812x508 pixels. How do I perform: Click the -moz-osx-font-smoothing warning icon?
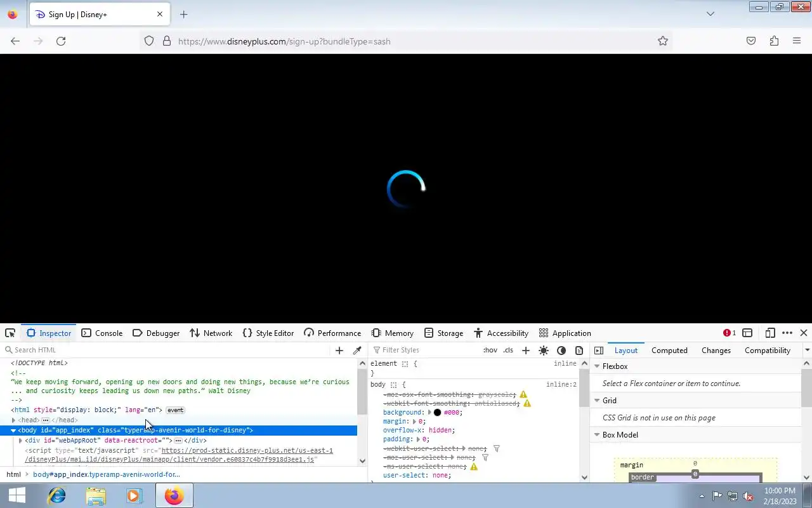pos(523,394)
